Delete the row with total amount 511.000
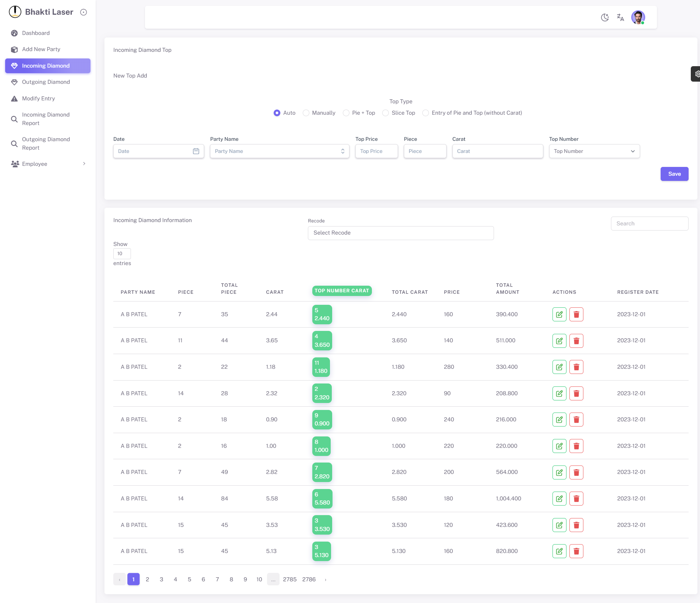The width and height of the screenshot is (700, 603). (x=576, y=341)
